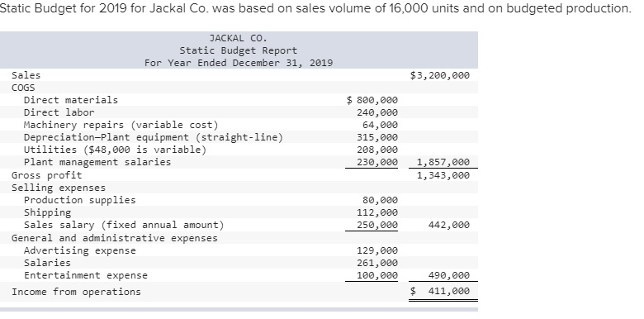Click the JACKAL CO. report title

pyautogui.click(x=239, y=38)
